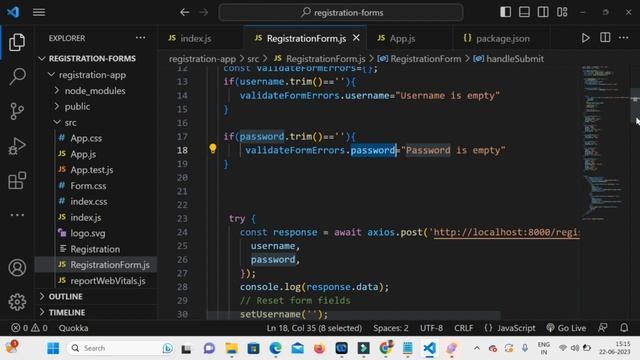Select the RegistrationForm.js editor tab
640x360 pixels.
306,38
